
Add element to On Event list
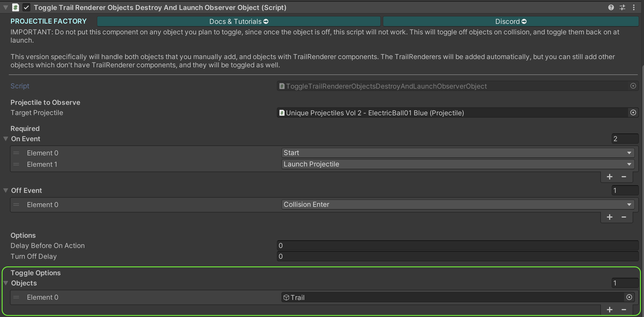(x=609, y=177)
